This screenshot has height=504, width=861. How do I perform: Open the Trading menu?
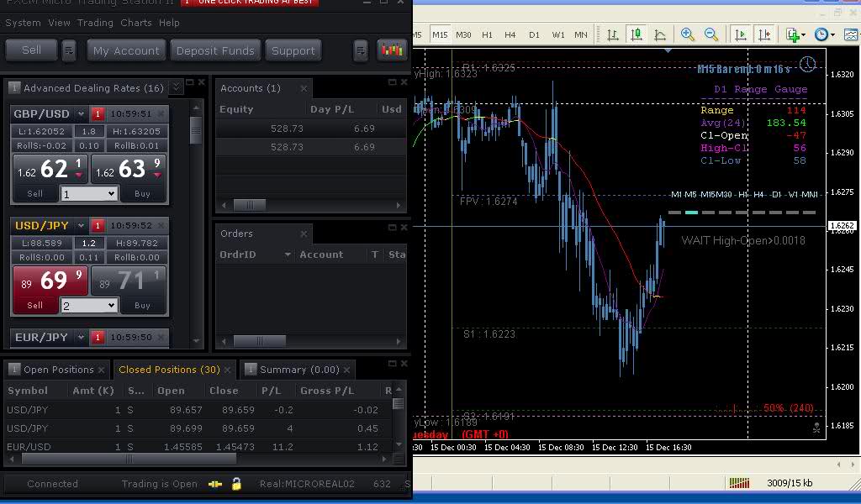coord(95,23)
